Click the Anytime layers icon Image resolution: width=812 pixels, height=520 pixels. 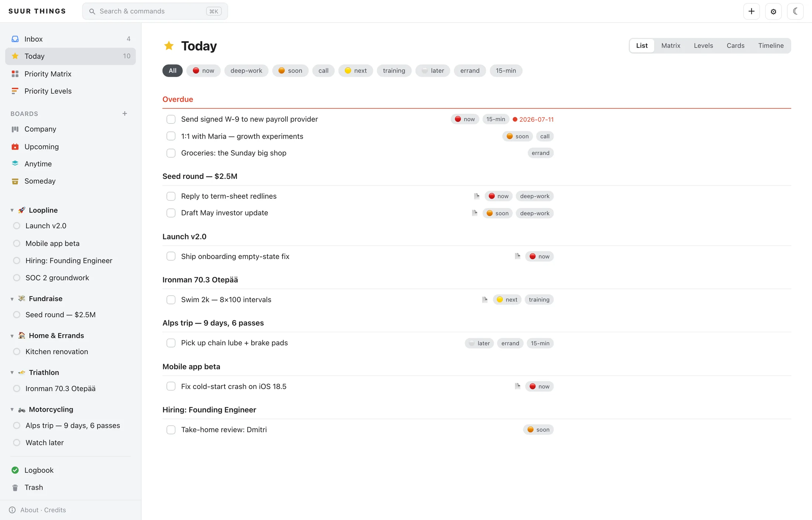pyautogui.click(x=15, y=163)
